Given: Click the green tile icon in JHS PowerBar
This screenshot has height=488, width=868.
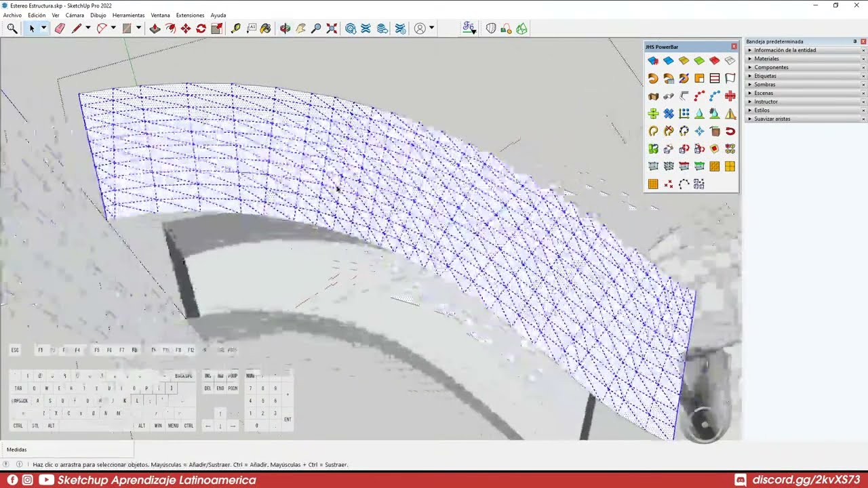Looking at the screenshot, I should point(699,61).
